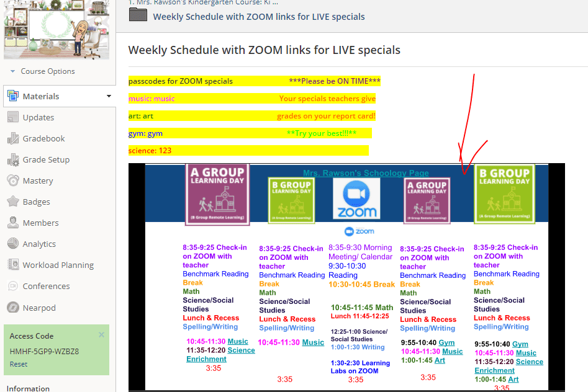
Task: Open the Music link in the leftmost schedule column
Action: [x=238, y=341]
